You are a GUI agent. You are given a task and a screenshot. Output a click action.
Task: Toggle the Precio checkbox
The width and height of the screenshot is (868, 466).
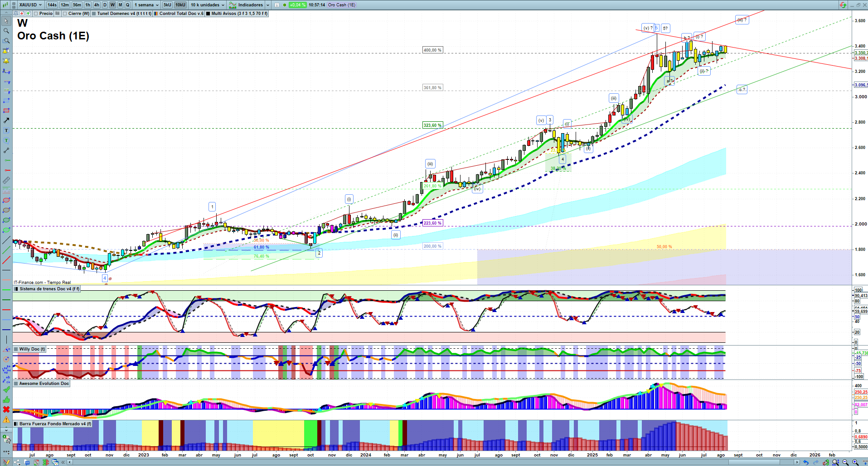[x=36, y=14]
